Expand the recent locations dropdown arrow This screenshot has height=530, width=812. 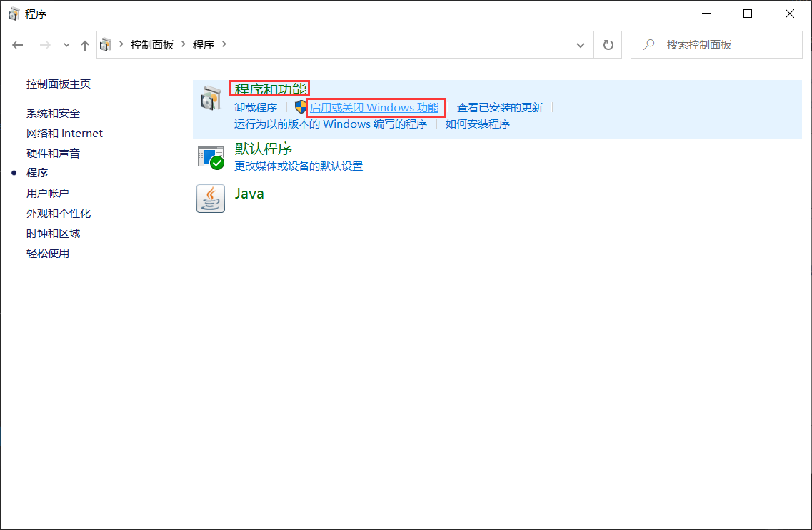66,44
